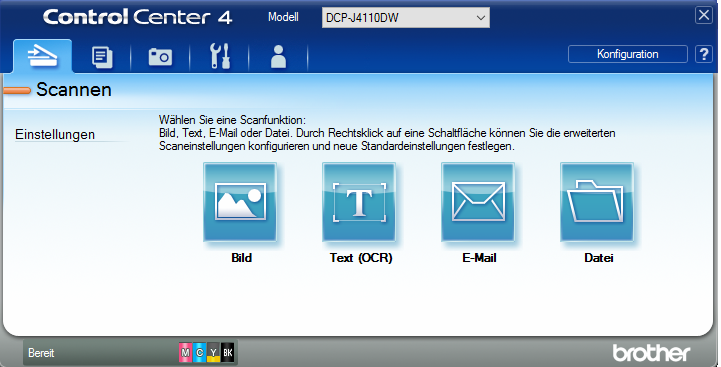
Task: Click the Scannen heading
Action: point(74,90)
